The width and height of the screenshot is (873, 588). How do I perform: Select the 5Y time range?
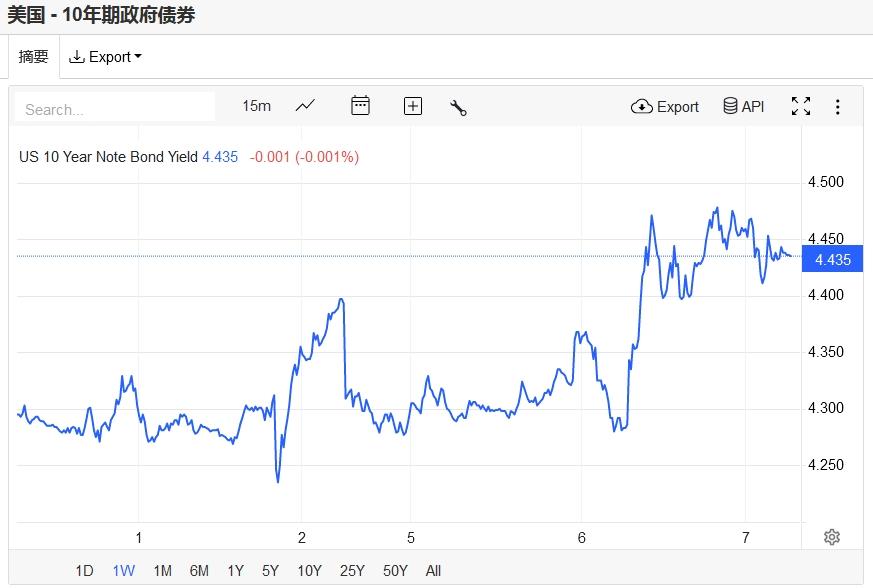270,571
